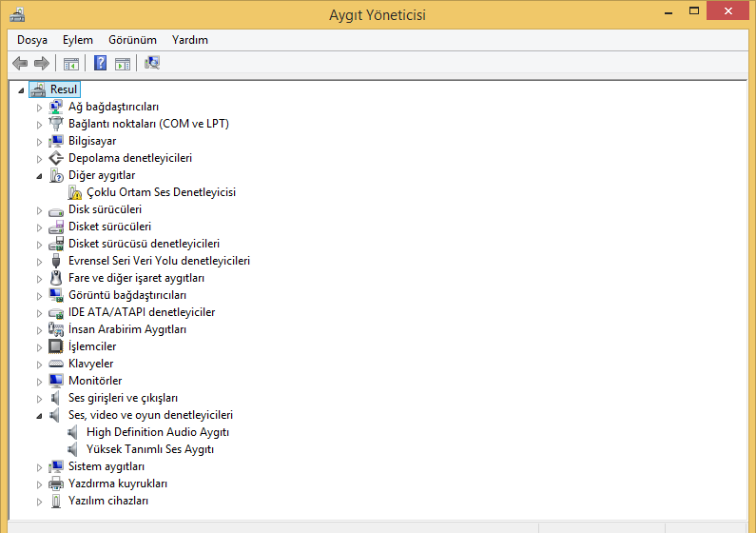756x533 pixels.
Task: Open the Dosya menu
Action: pyautogui.click(x=32, y=40)
